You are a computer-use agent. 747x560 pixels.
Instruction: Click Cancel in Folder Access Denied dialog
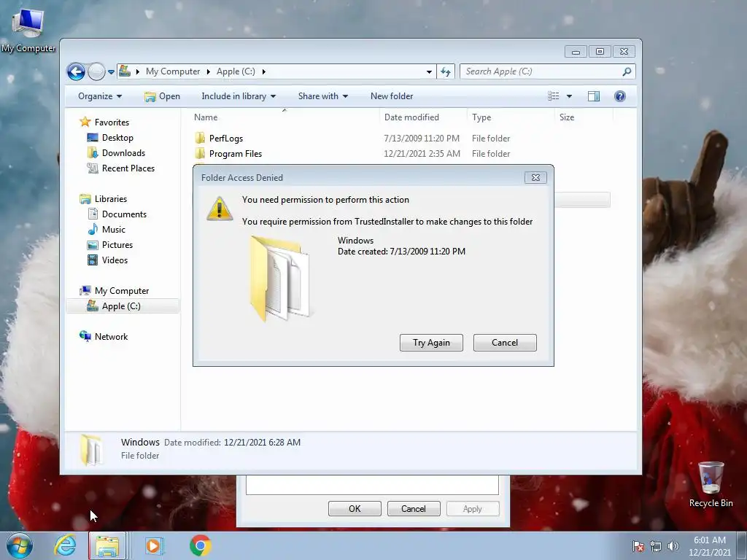(505, 343)
